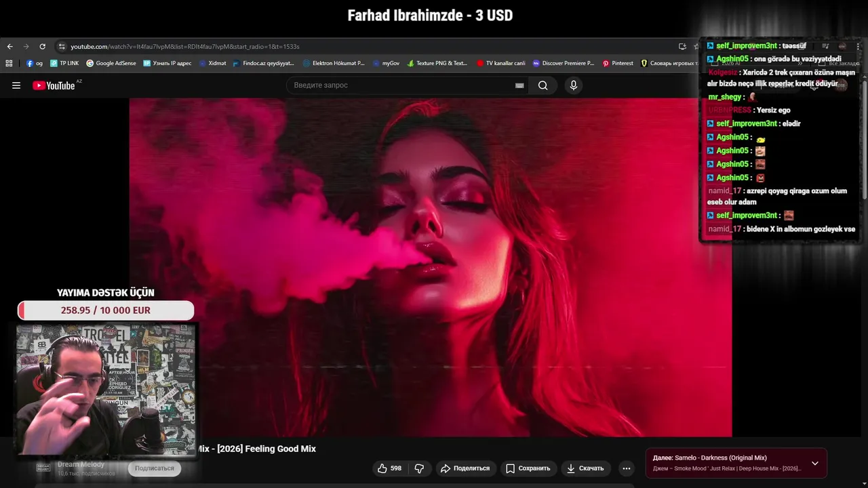Open the Chrome apps grid in bookmarks bar

pos(9,63)
